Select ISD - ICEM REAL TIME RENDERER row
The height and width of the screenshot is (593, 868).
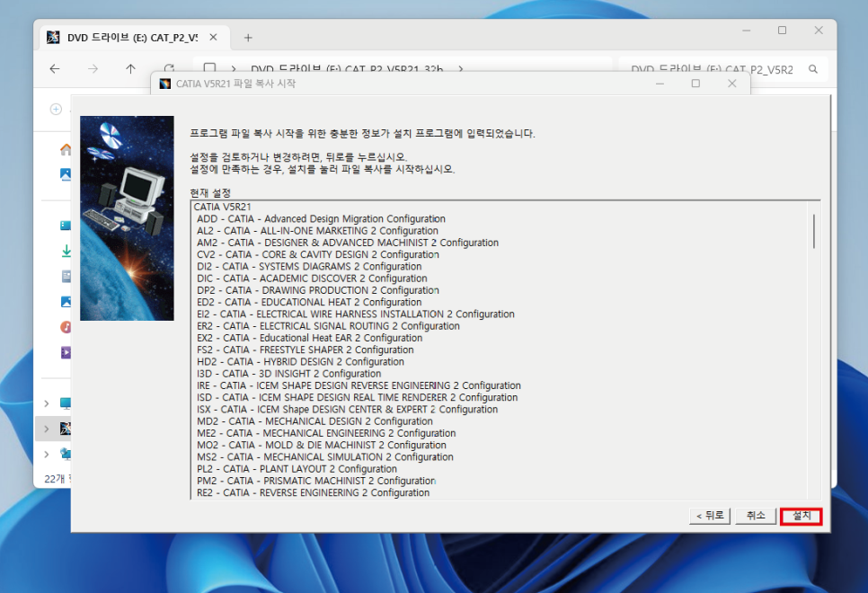point(357,397)
